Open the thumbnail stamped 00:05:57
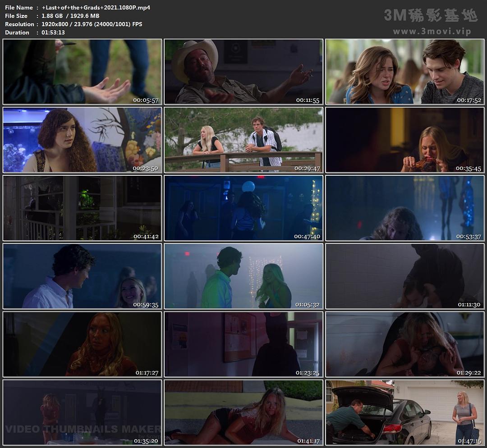Viewport: 487px width, 448px height. pos(83,71)
